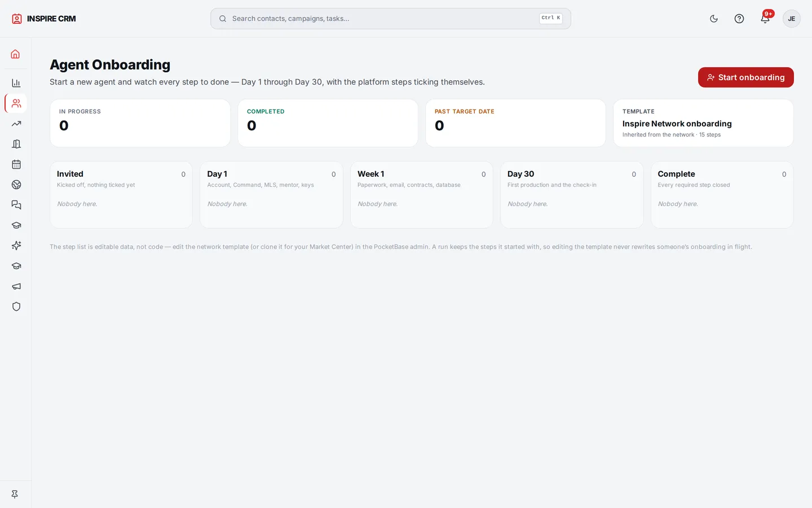Open the chat bubbles sidebar icon
This screenshot has width=812, height=508.
(x=16, y=205)
